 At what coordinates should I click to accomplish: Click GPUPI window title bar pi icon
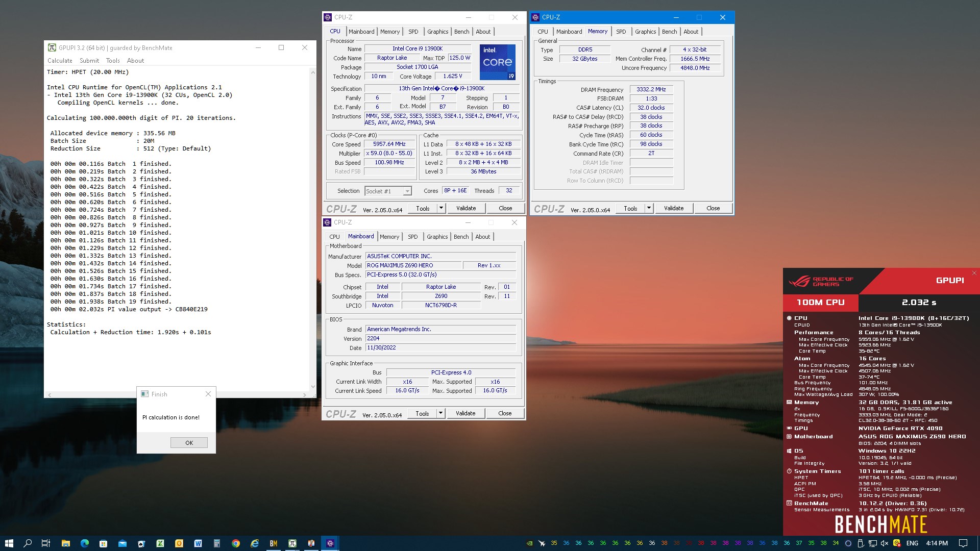click(x=52, y=47)
